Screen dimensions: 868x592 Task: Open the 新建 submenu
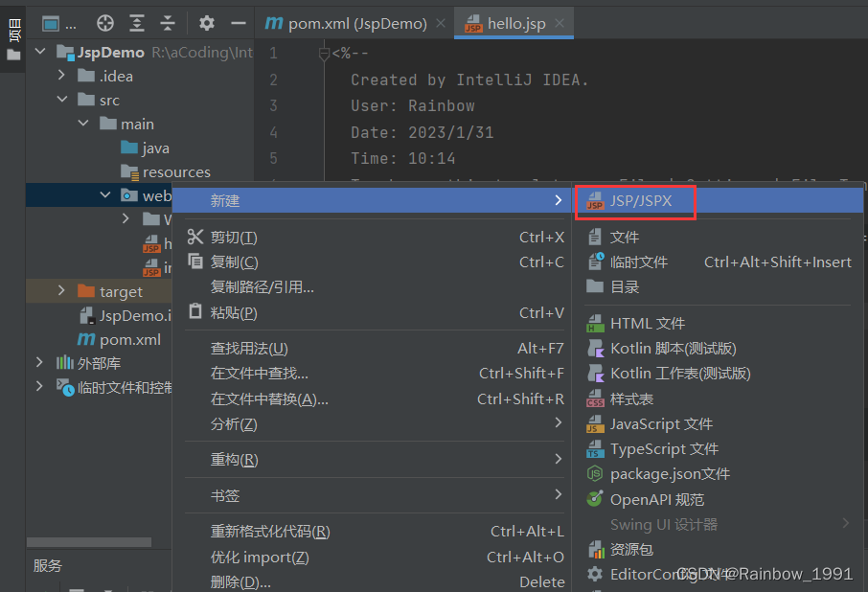pyautogui.click(x=371, y=200)
